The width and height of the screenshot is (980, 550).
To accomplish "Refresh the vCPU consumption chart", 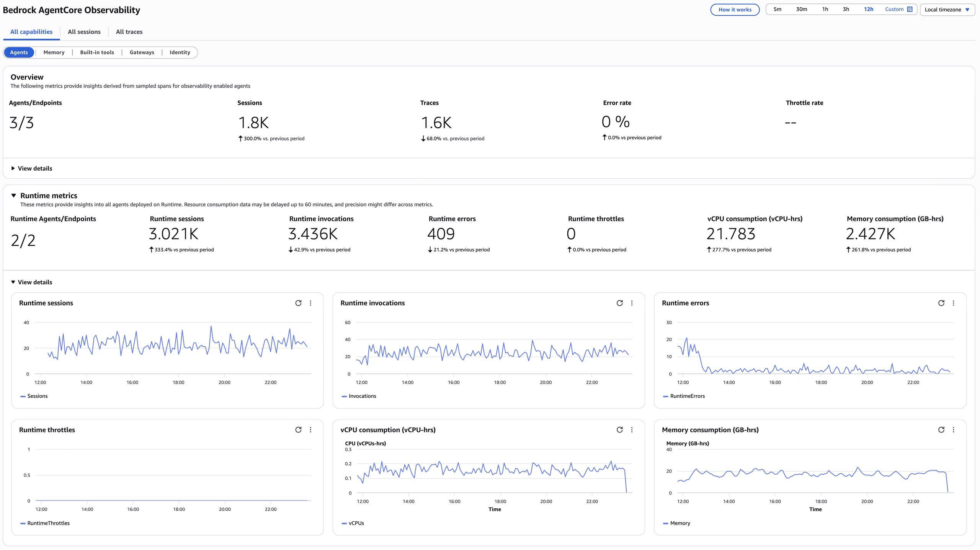I will (x=619, y=429).
